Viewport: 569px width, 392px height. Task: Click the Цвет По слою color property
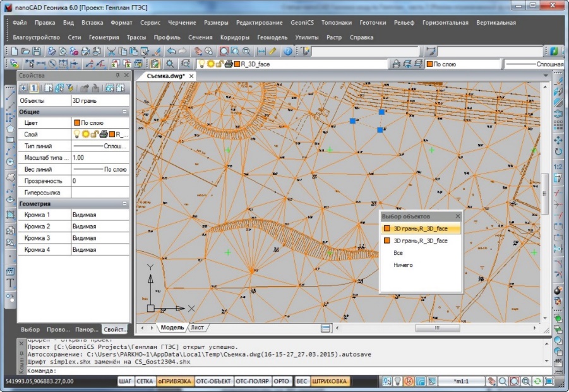pyautogui.click(x=100, y=123)
